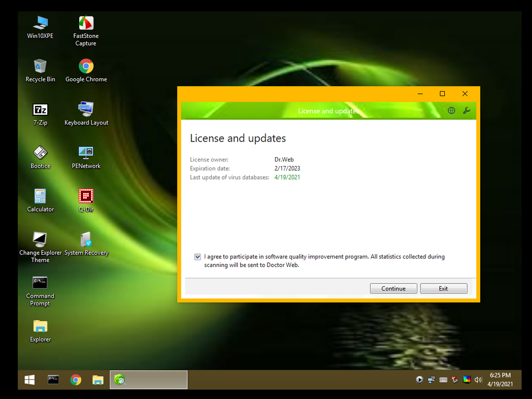The width and height of the screenshot is (532, 399).
Task: Select the 7-Zip desktop icon
Action: point(40,114)
